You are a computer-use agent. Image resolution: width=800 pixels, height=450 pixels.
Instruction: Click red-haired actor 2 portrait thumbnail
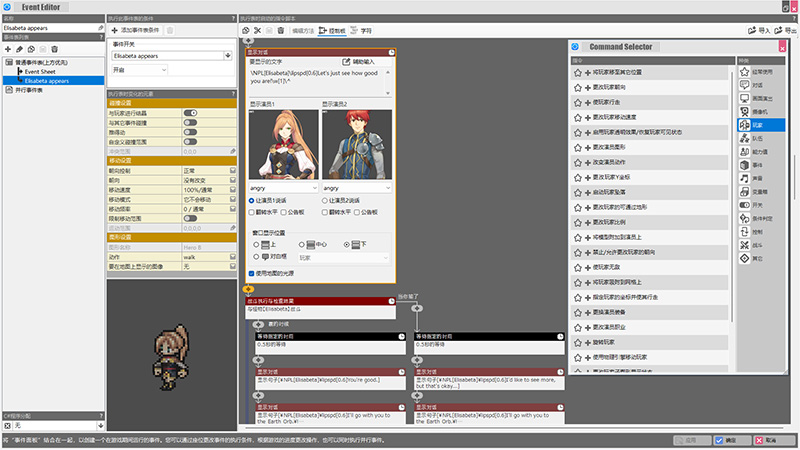click(x=356, y=143)
